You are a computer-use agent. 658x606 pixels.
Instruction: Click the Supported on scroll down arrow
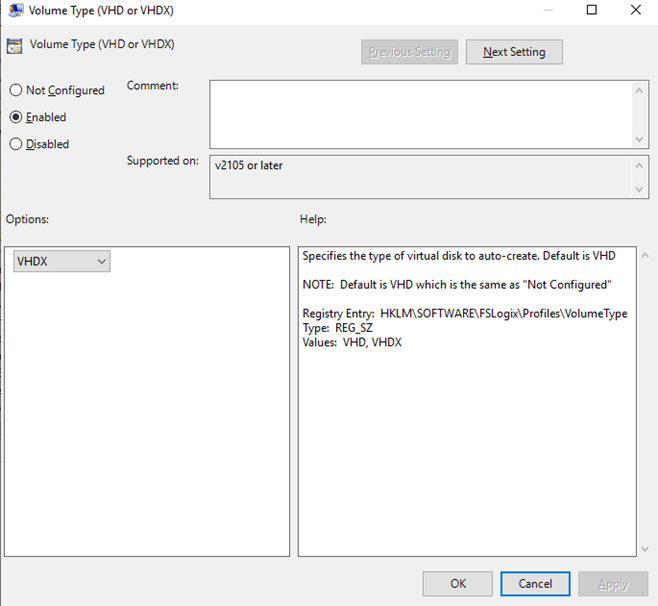tap(639, 189)
